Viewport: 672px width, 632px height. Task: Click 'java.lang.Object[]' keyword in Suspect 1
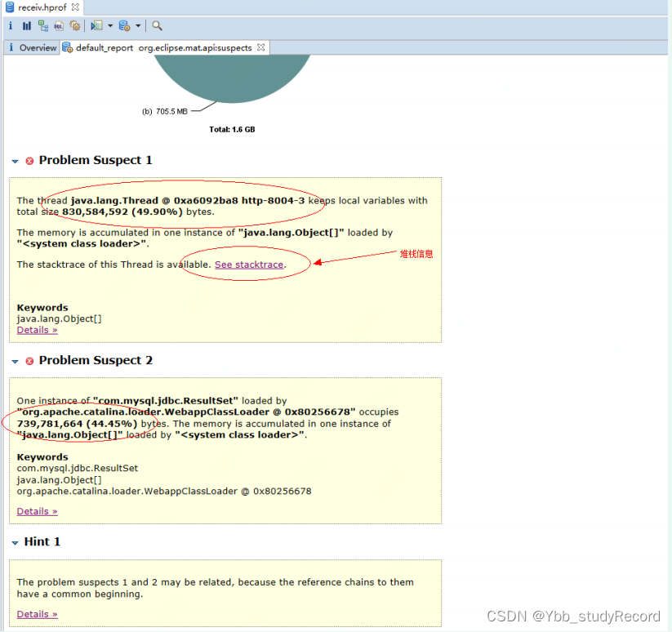(59, 318)
